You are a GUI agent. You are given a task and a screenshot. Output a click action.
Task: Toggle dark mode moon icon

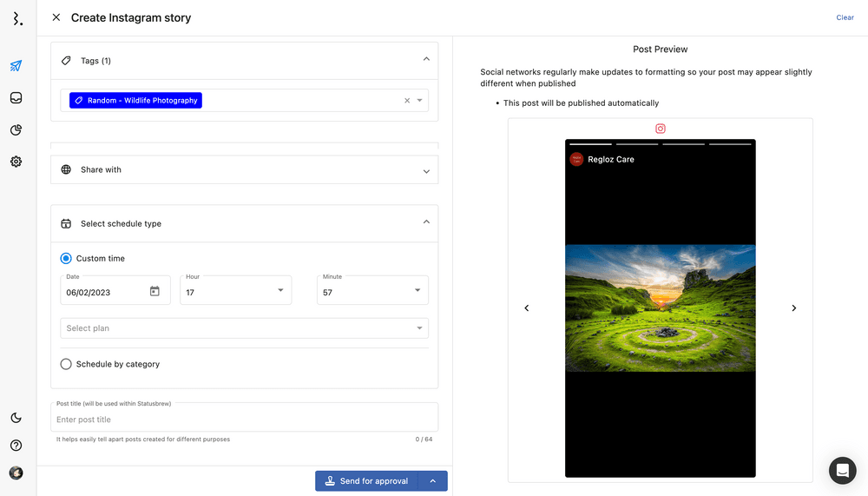coord(16,418)
